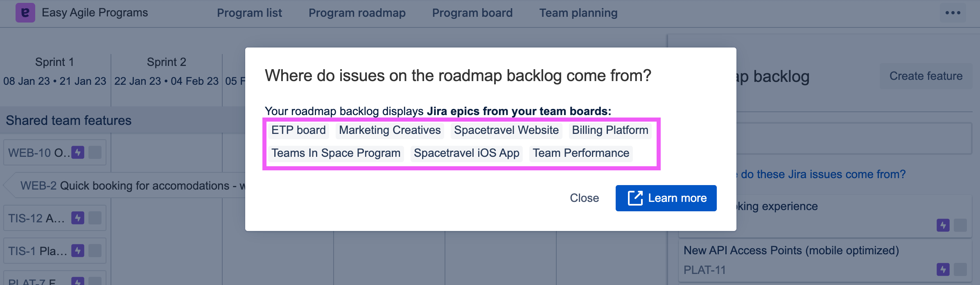This screenshot has height=285, width=980.
Task: Click the lightning icon on WEB-10 card
Action: coord(78,152)
